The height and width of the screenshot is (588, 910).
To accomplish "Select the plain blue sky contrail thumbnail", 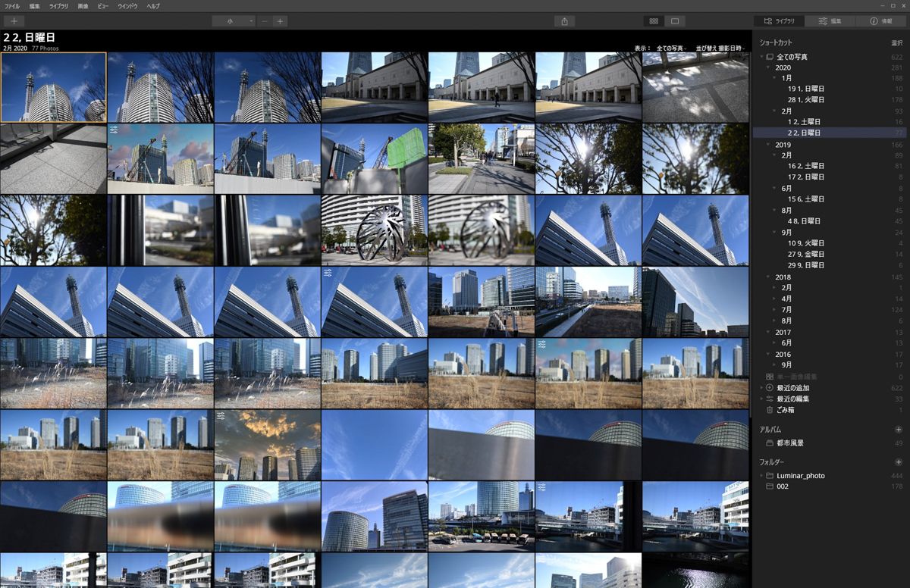I will pos(374,445).
